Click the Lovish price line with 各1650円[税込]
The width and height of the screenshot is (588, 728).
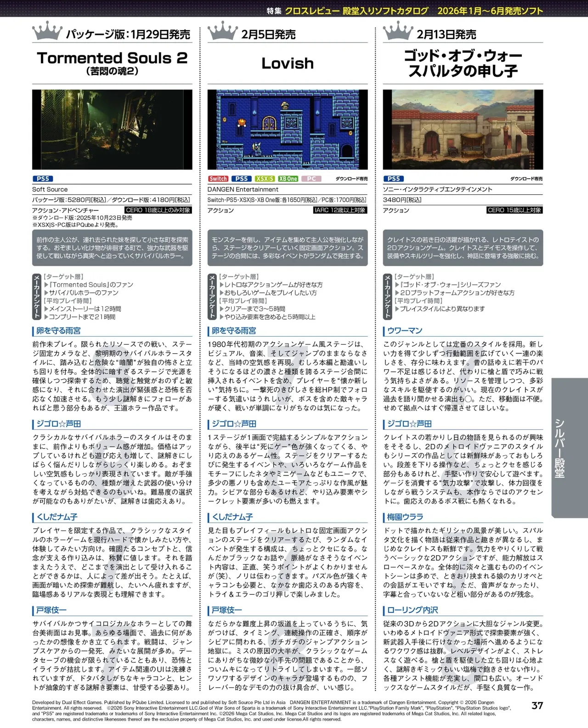tap(287, 200)
